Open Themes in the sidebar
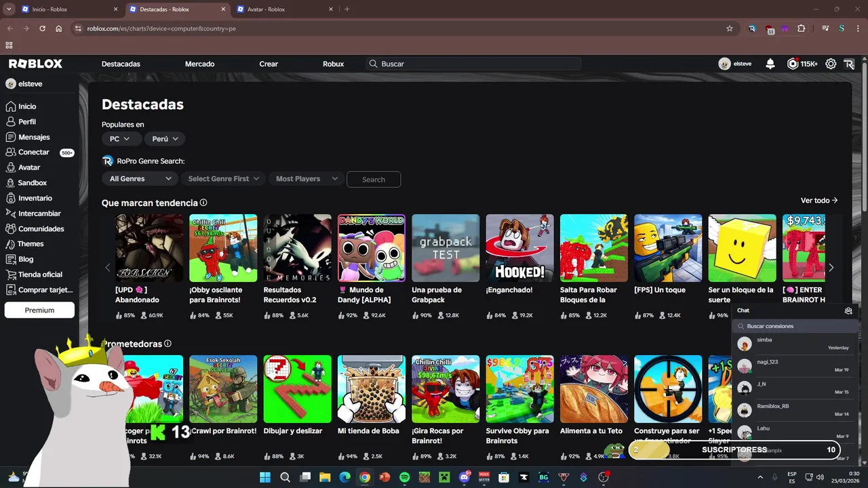Screen dimensions: 868x488 [31, 244]
